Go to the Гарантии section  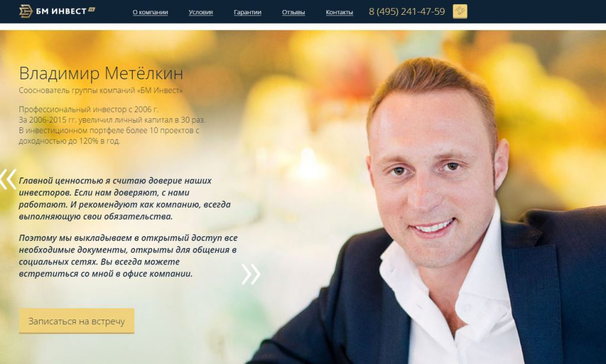(247, 12)
